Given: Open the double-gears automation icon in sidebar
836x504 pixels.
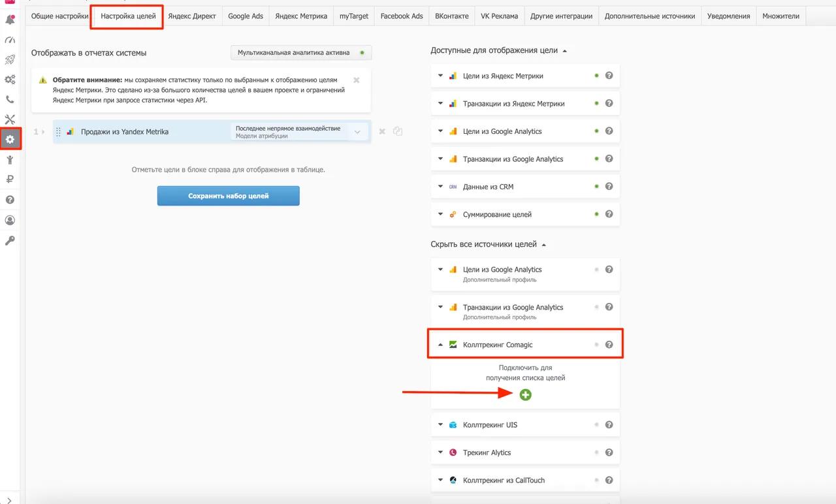Looking at the screenshot, I should (10, 80).
